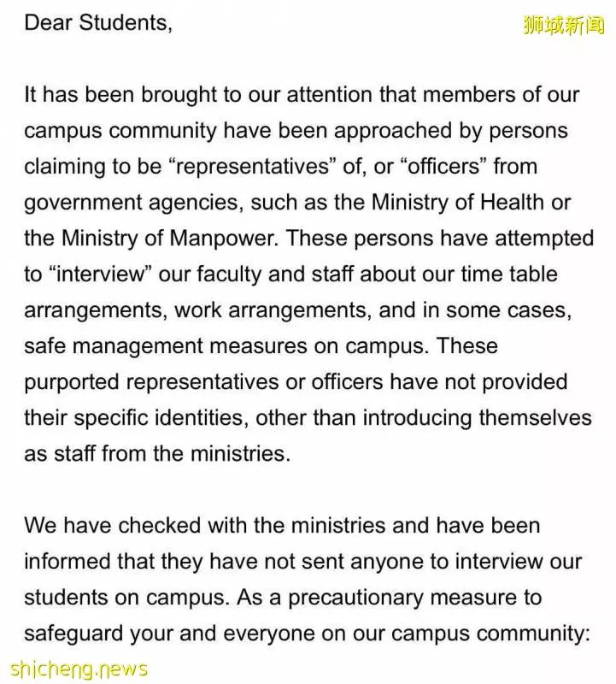Viewport: 616px width, 684px height.
Task: Click the quoted word "officers"
Action: (x=443, y=167)
